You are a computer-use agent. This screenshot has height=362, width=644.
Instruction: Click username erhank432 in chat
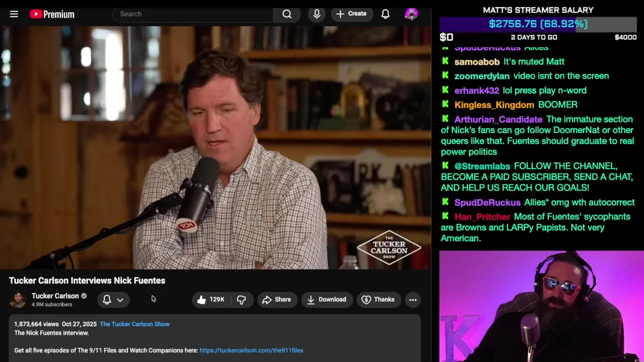click(476, 90)
